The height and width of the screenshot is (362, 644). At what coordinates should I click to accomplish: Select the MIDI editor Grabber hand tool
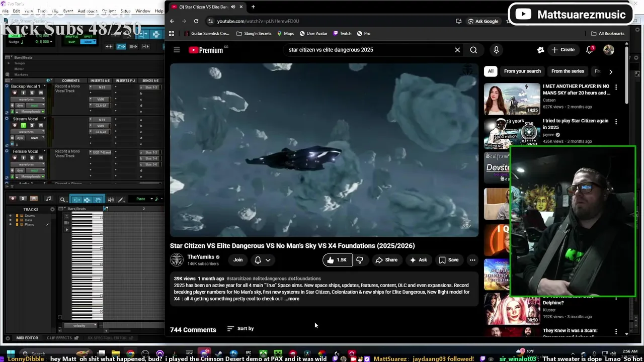[98, 200]
